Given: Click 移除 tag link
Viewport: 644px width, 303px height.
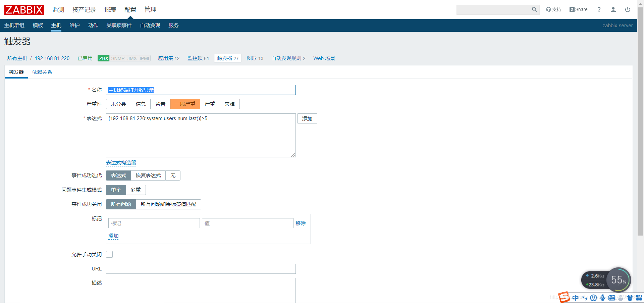Looking at the screenshot, I should [301, 223].
